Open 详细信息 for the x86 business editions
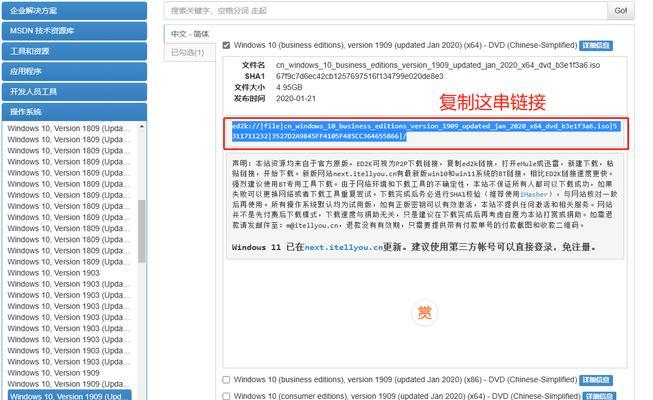653x400 pixels. point(596,380)
